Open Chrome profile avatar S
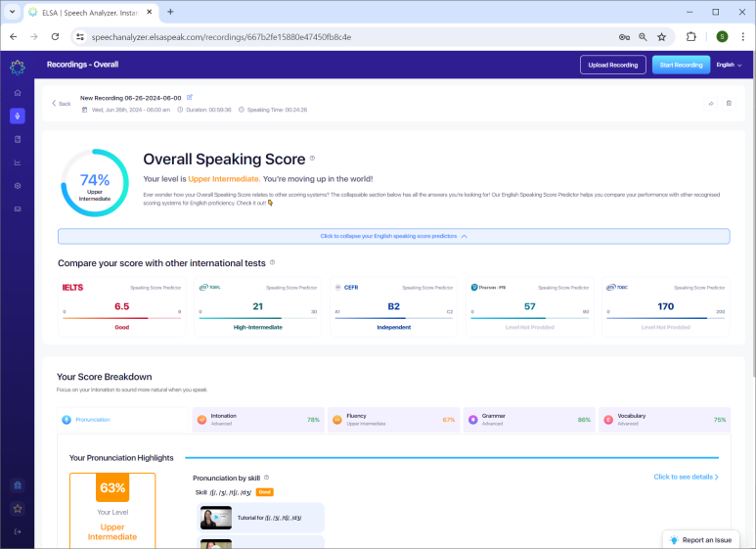This screenshot has height=549, width=756. [x=722, y=36]
